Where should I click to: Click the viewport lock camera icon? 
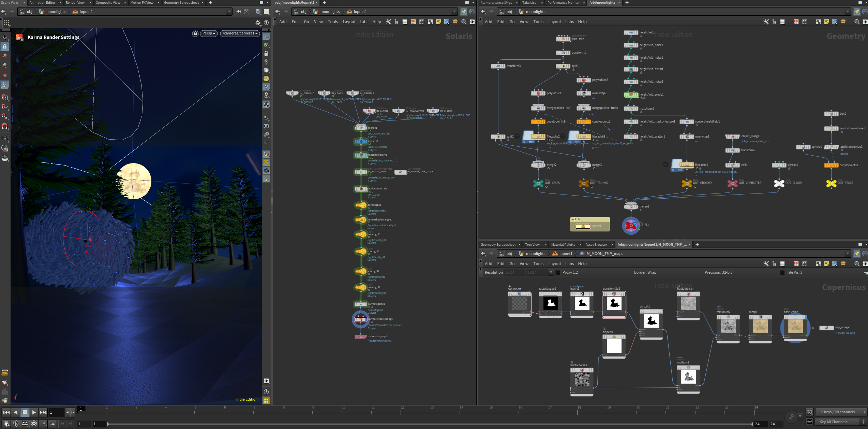point(195,33)
